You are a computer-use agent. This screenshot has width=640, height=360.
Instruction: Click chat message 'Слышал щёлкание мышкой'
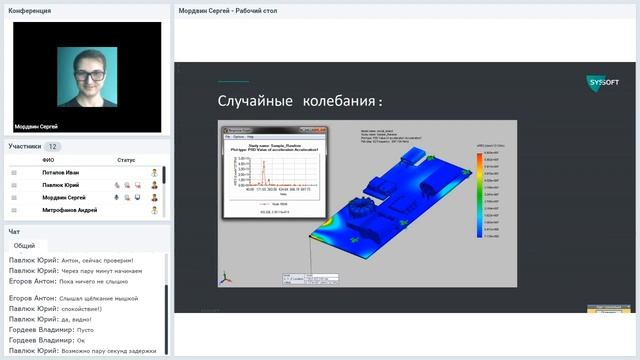point(99,299)
